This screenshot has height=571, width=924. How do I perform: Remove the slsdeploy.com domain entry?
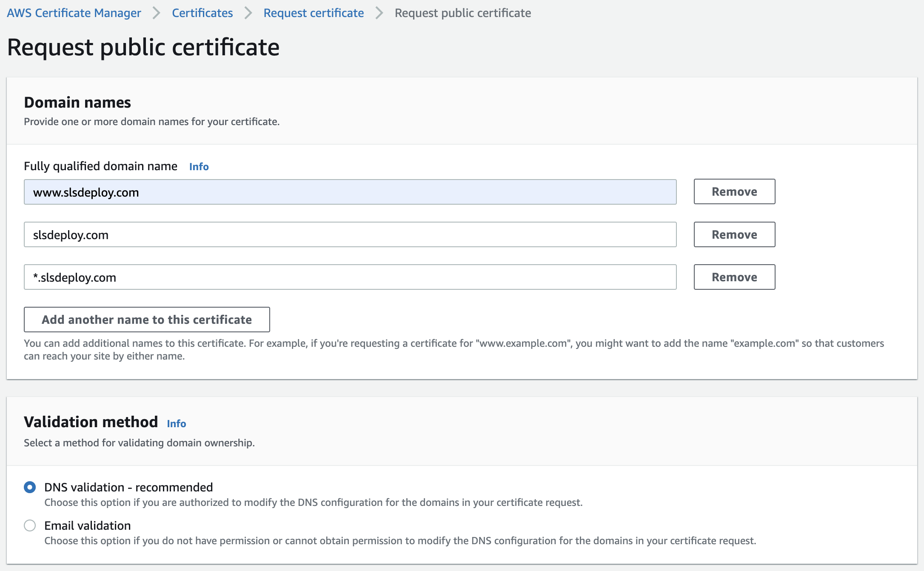(x=734, y=234)
